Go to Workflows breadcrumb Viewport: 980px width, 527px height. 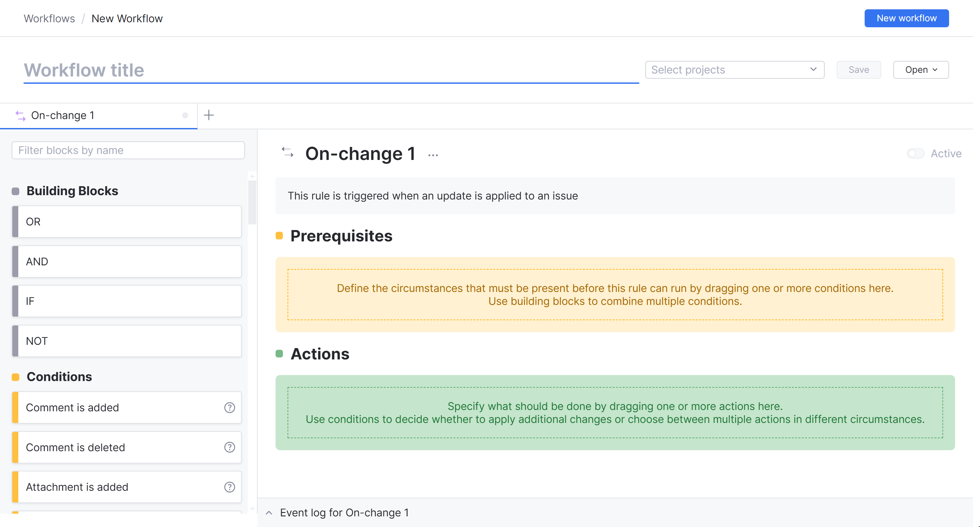49,18
